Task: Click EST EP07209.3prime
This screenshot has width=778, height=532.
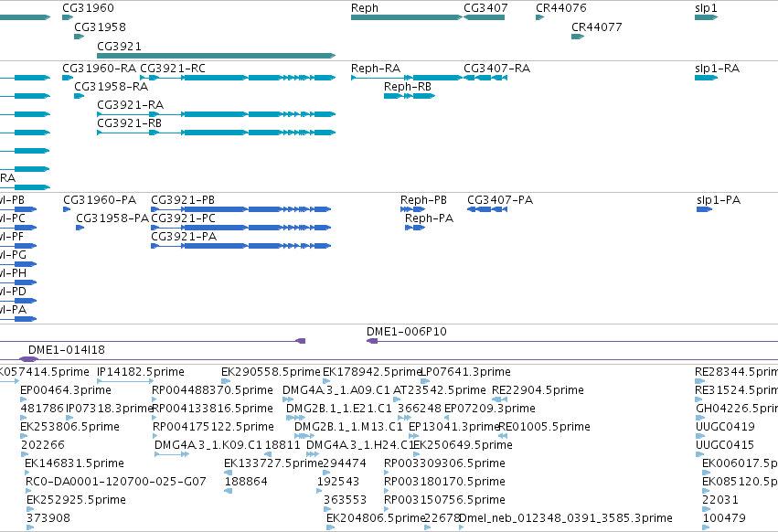Action: pos(446,418)
